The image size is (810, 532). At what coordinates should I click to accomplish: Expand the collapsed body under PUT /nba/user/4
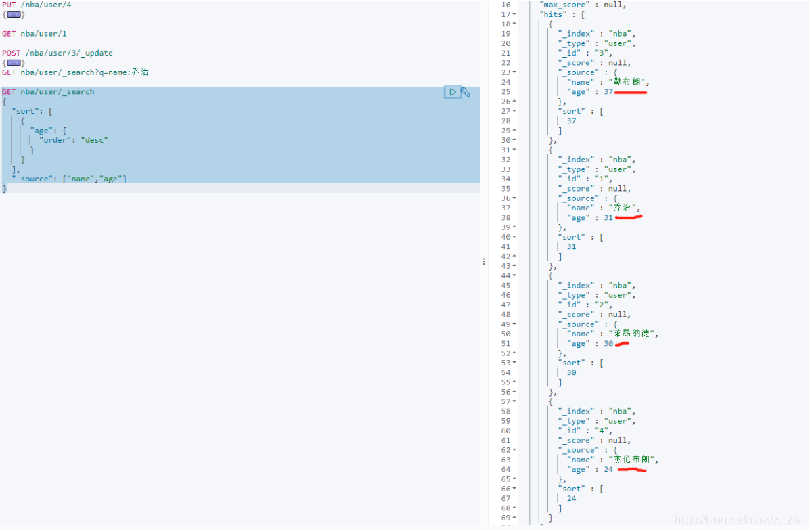[x=14, y=14]
